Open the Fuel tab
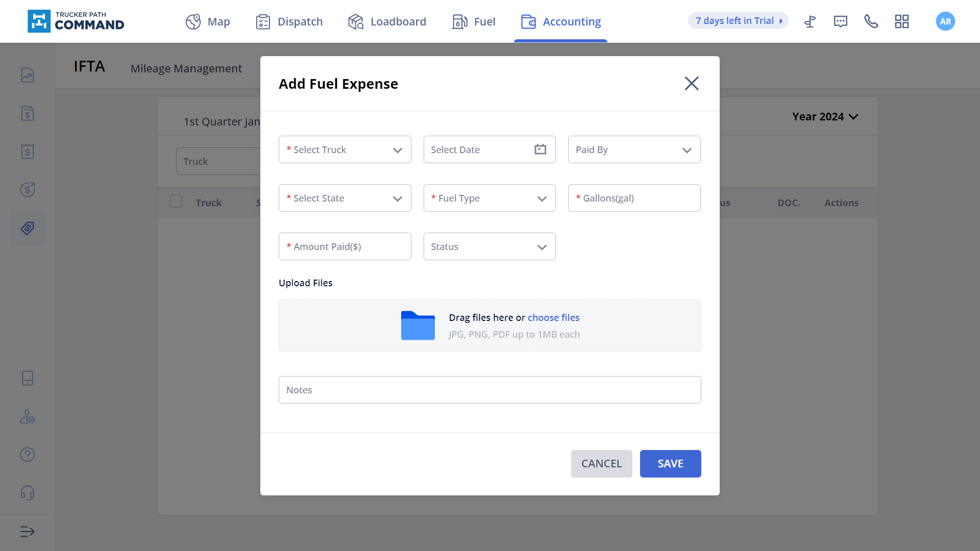 [474, 21]
